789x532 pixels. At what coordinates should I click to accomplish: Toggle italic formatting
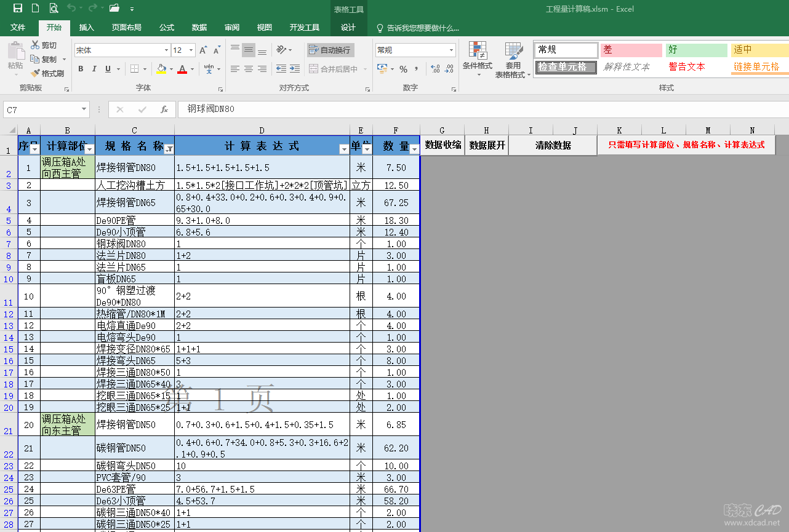(x=95, y=69)
